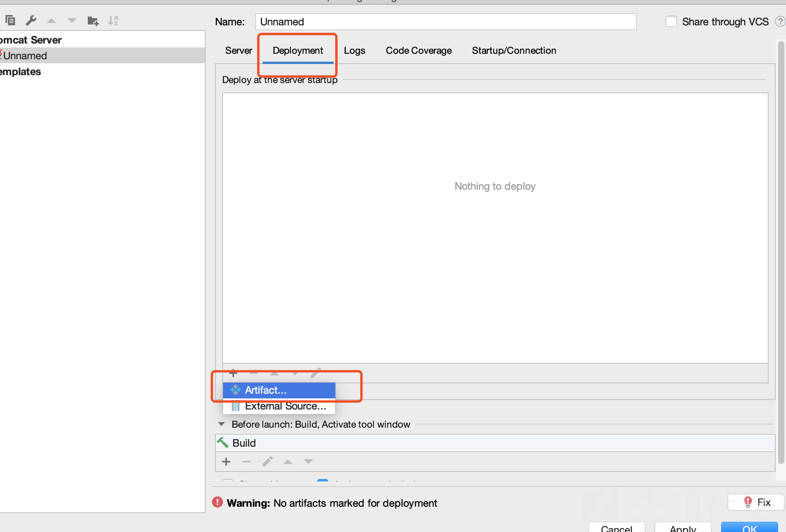This screenshot has height=532, width=786.
Task: Remove the before launch task
Action: pos(247,462)
